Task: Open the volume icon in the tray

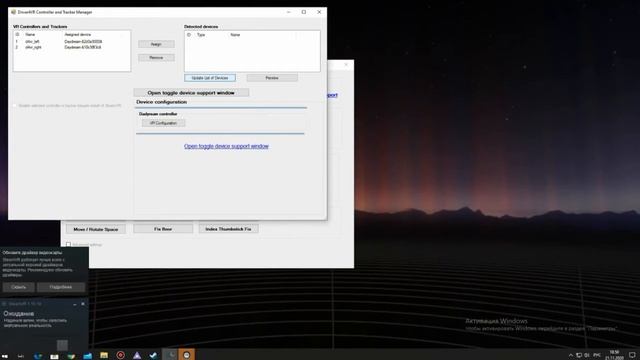Action: (587, 356)
